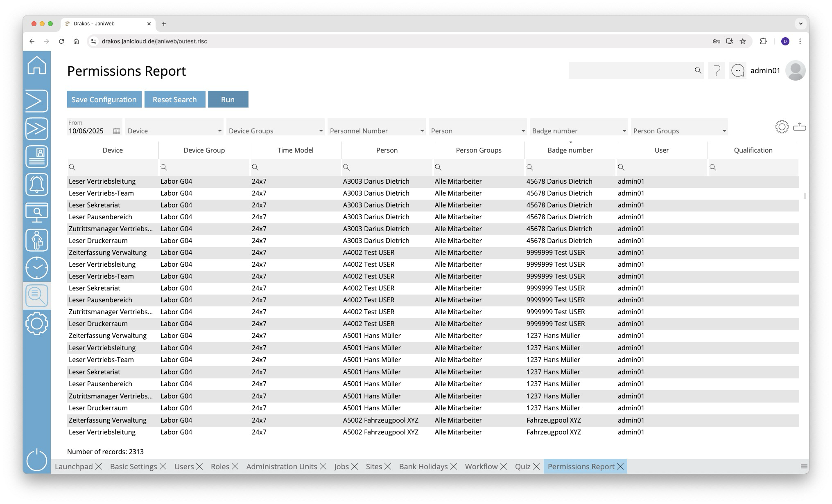This screenshot has height=504, width=832.
Task: Switch to the Launchpad tab
Action: click(74, 466)
